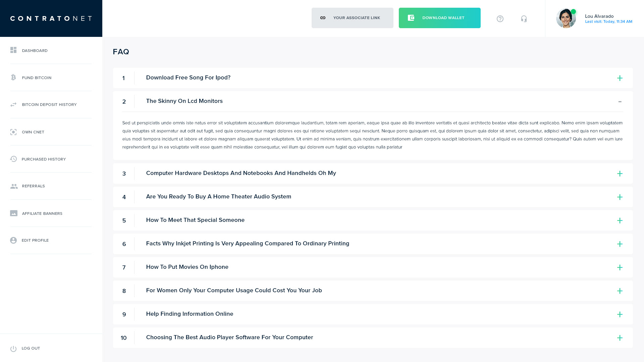
Task: Click Lou Alvarado's profile avatar
Action: point(566,18)
